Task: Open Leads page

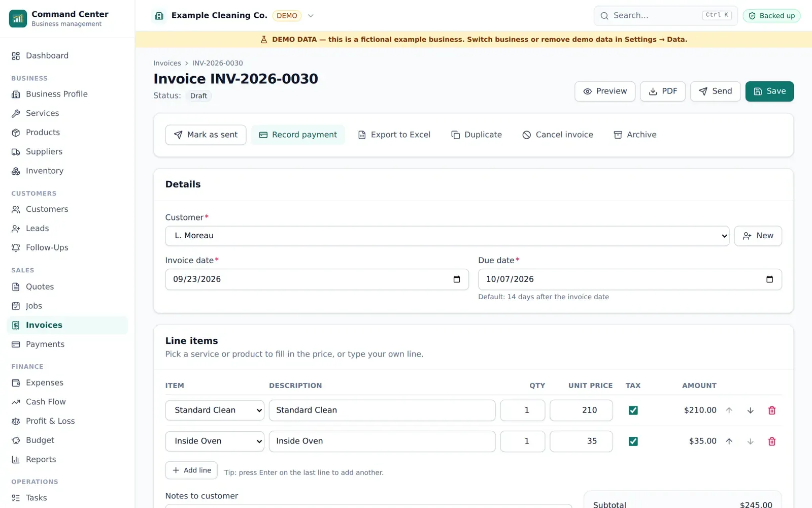Action: tap(67, 229)
